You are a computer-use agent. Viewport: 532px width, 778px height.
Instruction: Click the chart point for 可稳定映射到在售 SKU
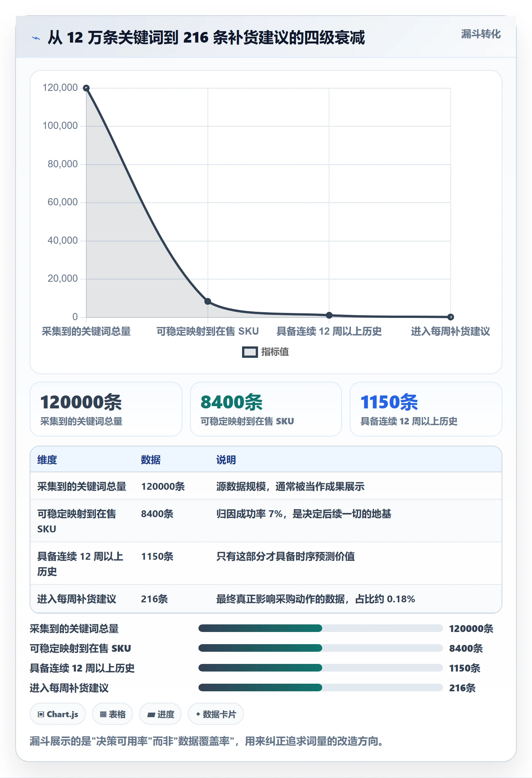(207, 301)
